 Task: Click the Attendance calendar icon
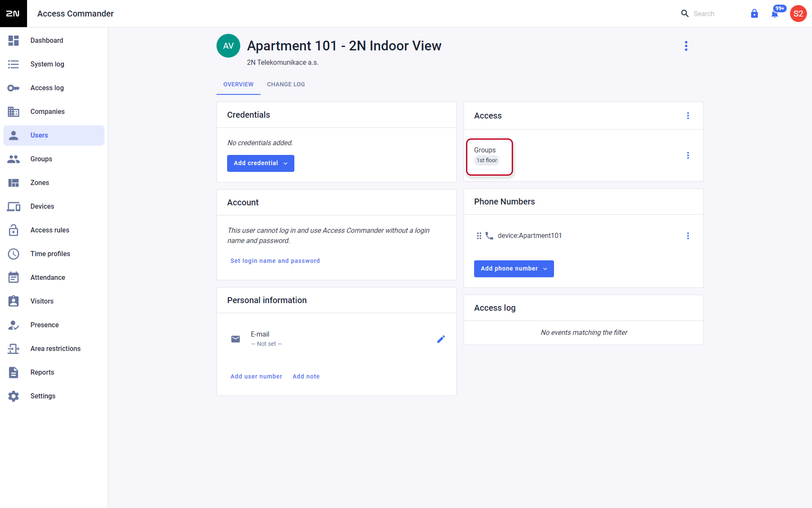point(13,277)
